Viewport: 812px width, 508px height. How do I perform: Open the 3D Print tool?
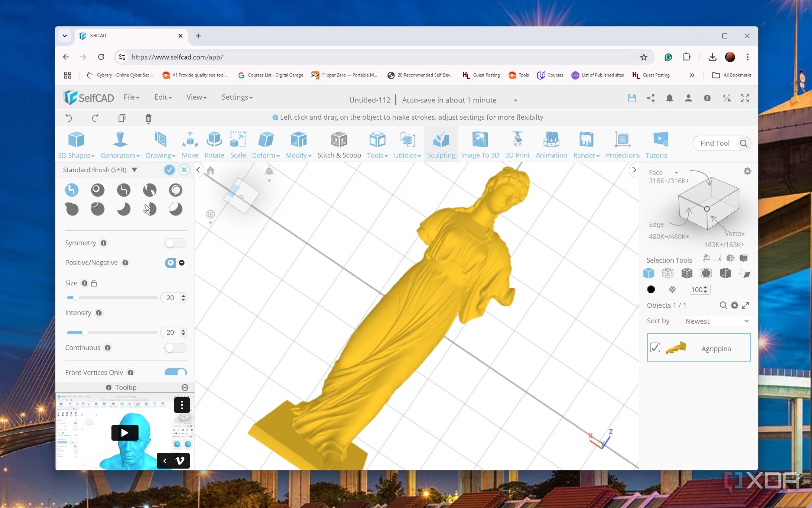(x=517, y=145)
